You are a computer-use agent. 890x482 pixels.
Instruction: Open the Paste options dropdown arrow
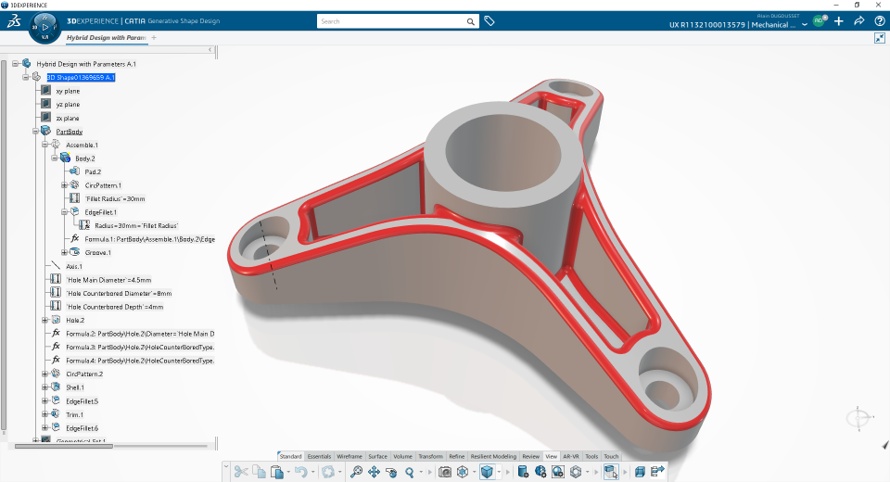288,472
